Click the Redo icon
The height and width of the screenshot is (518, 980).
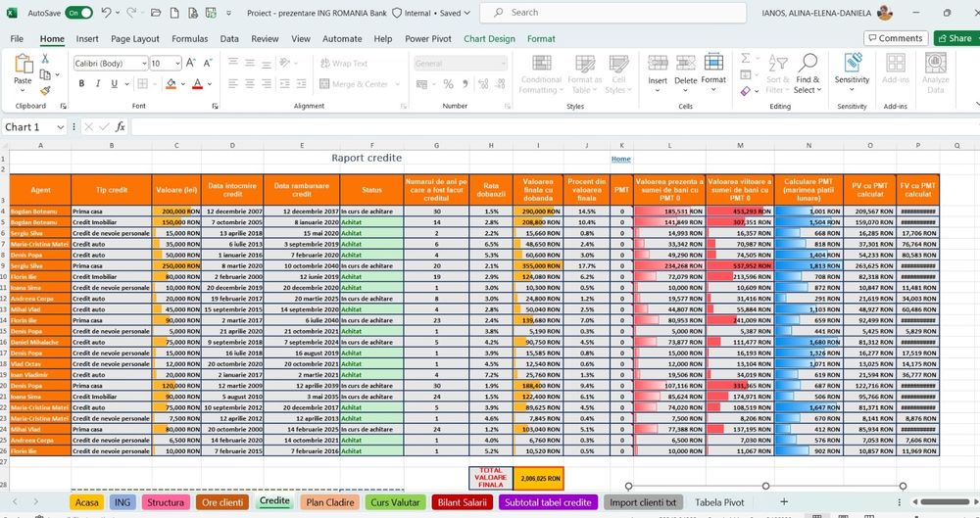pos(131,13)
